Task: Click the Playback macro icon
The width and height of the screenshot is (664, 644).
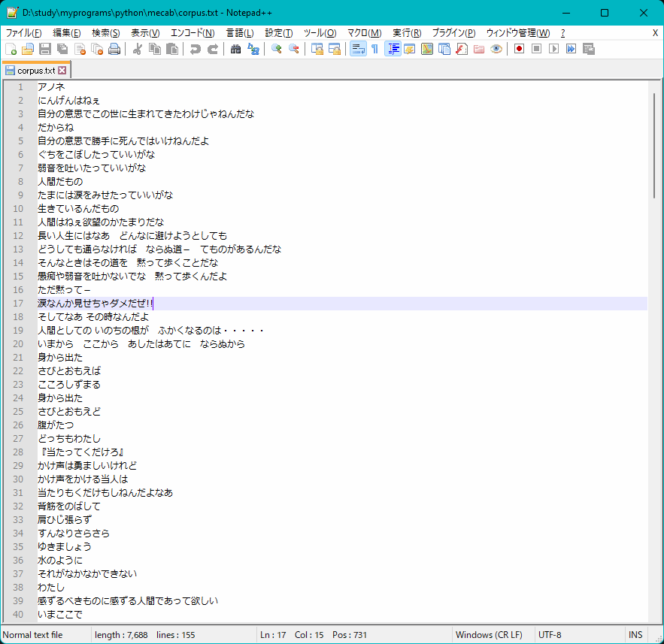Action: [553, 49]
